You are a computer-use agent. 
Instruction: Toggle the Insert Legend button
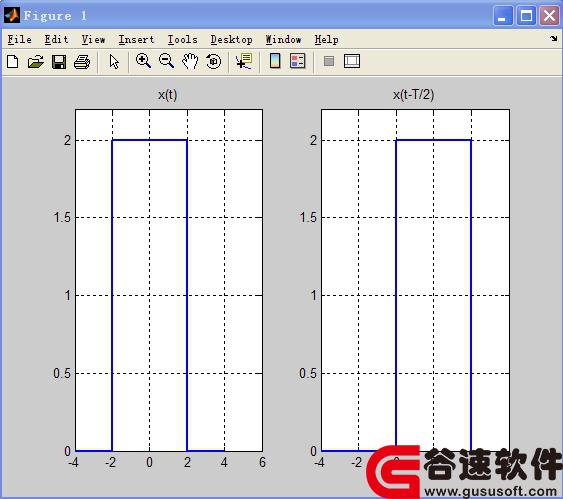pyautogui.click(x=298, y=61)
